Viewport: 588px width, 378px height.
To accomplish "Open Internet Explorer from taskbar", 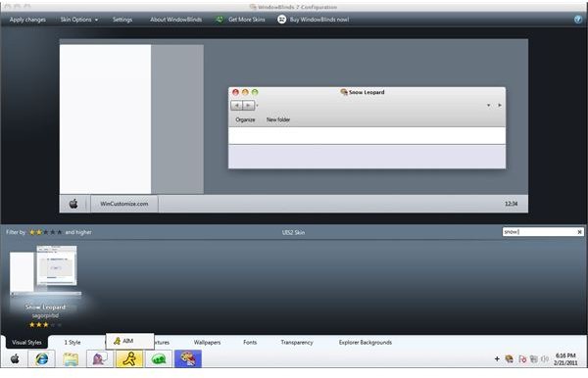I will coord(41,358).
